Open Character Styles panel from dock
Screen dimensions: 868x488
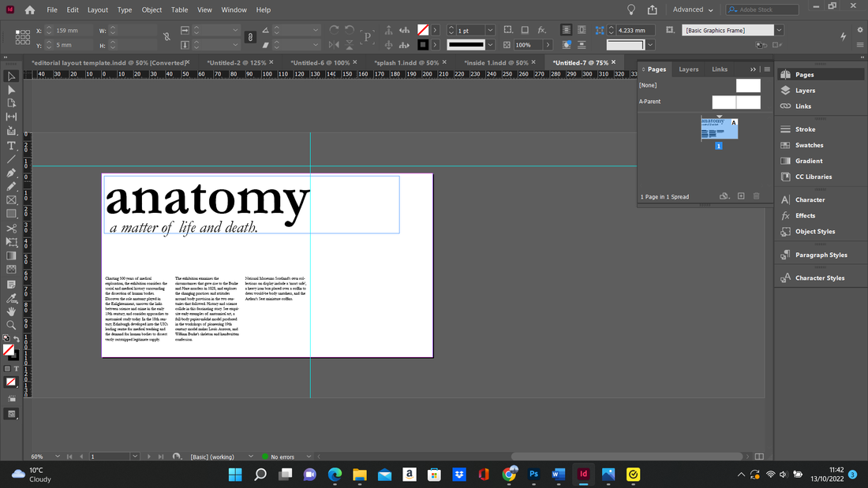(820, 278)
